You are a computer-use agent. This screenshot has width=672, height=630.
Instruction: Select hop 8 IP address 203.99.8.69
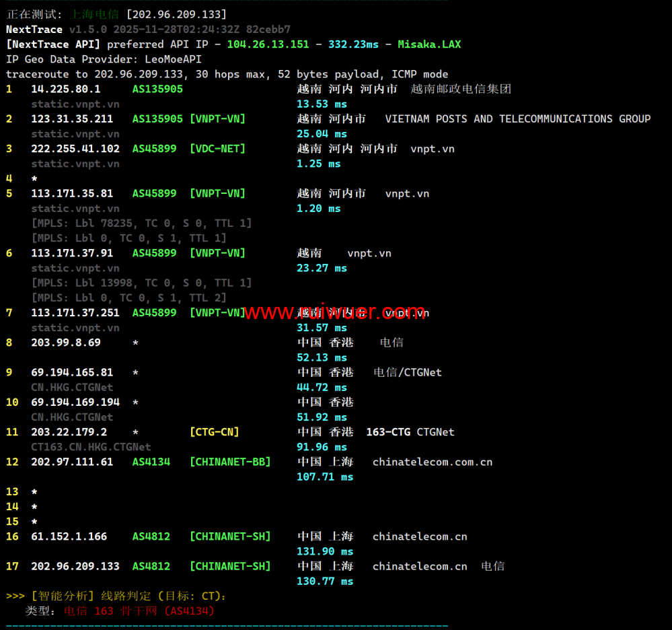point(66,343)
